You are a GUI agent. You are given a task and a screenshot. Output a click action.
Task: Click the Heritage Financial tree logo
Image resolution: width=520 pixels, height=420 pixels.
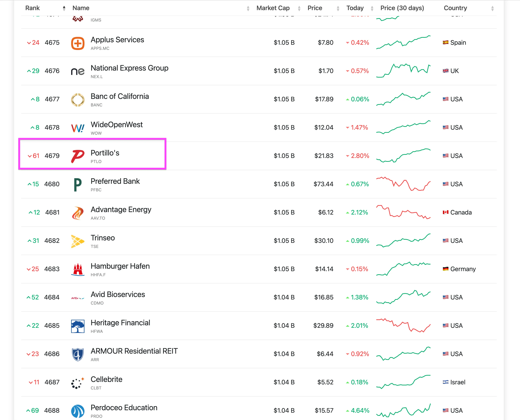pos(78,326)
